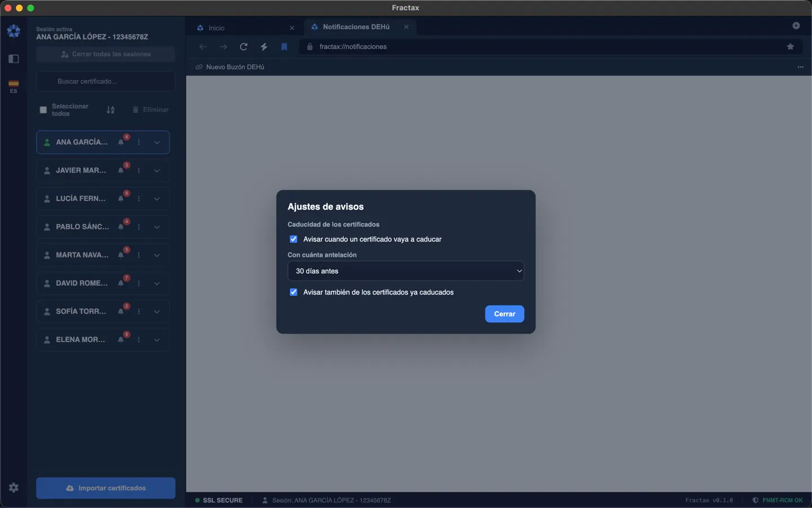Uncheck 'Avisar cuando un certificado vaya a caducar'
The image size is (812, 508).
(x=293, y=239)
